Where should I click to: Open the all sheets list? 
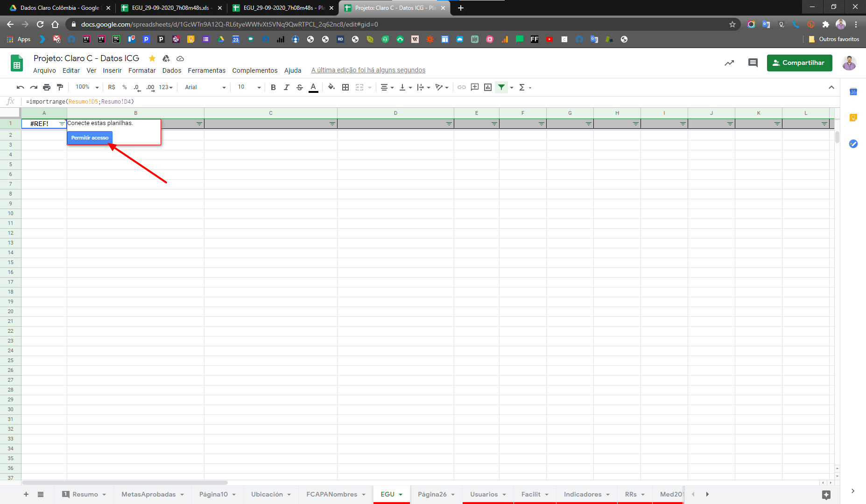pyautogui.click(x=41, y=494)
